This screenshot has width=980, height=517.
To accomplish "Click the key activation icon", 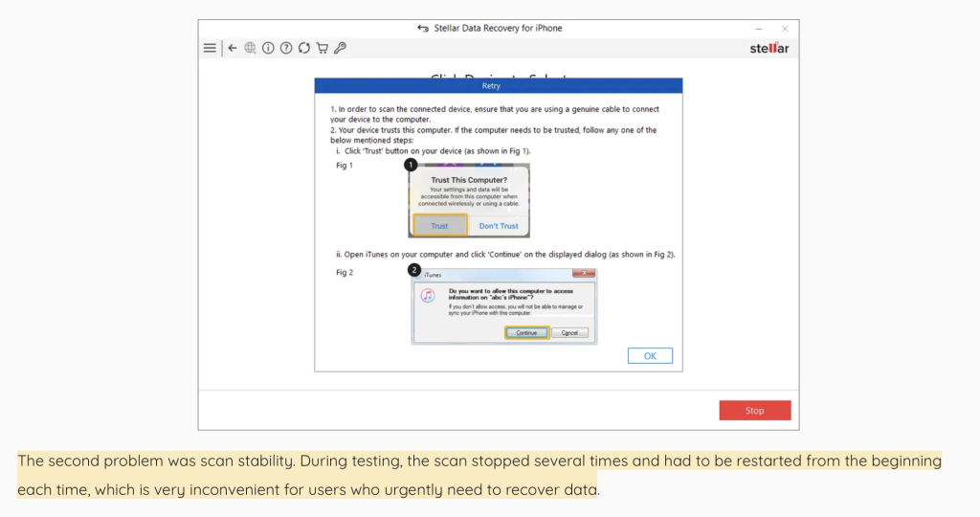I will tap(340, 48).
